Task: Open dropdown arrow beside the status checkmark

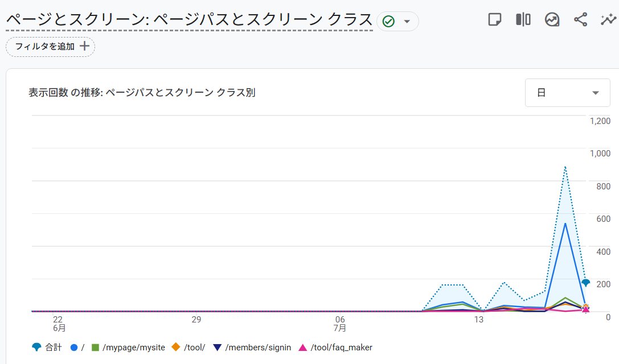Action: click(x=407, y=22)
